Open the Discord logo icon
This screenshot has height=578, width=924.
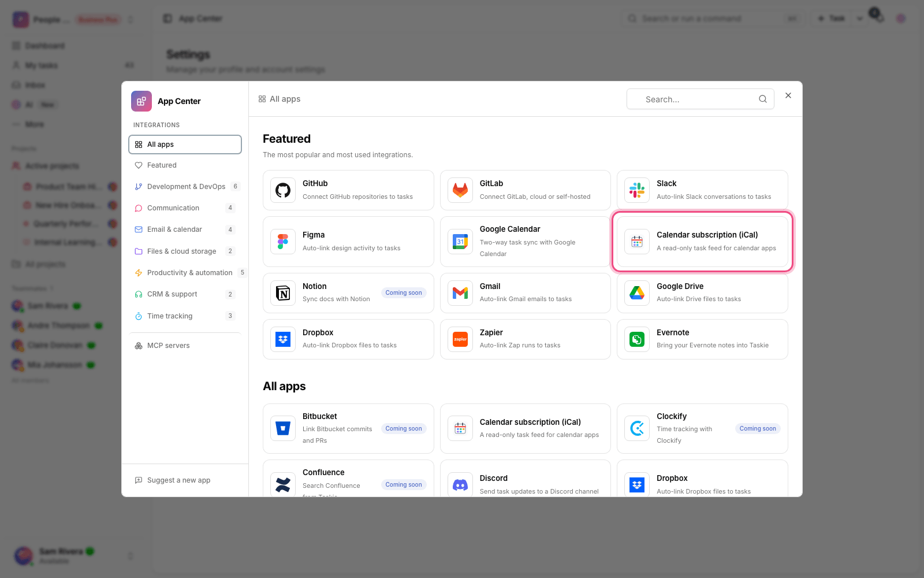[x=460, y=484]
